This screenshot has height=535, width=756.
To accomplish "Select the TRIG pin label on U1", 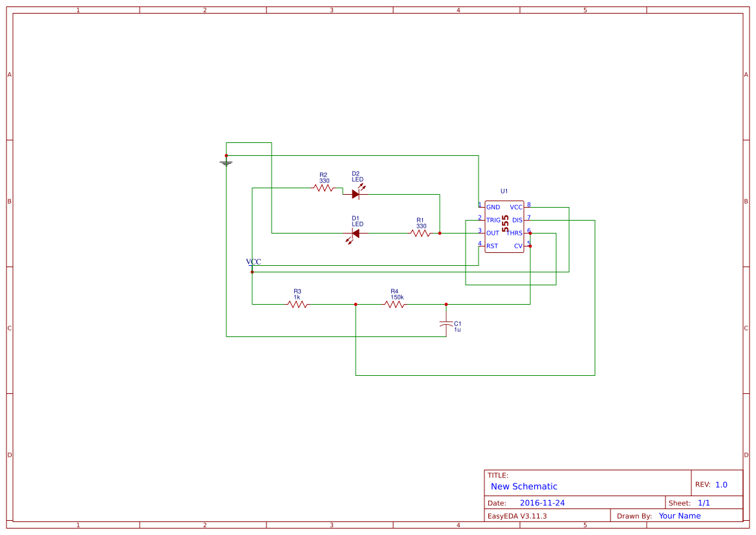I will coord(493,220).
